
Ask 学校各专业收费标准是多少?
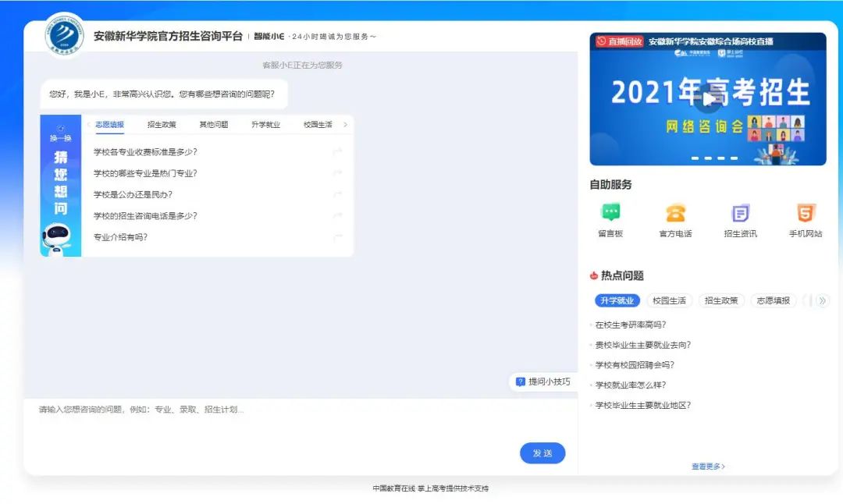pos(145,152)
